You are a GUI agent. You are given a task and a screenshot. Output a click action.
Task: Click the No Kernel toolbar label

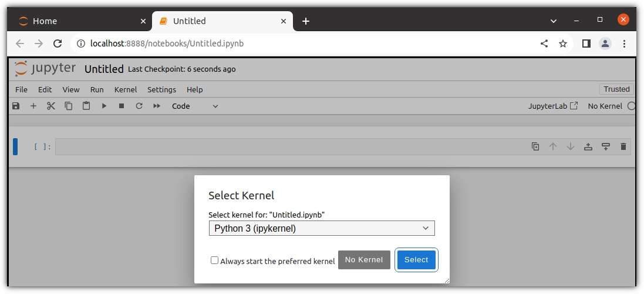point(605,106)
